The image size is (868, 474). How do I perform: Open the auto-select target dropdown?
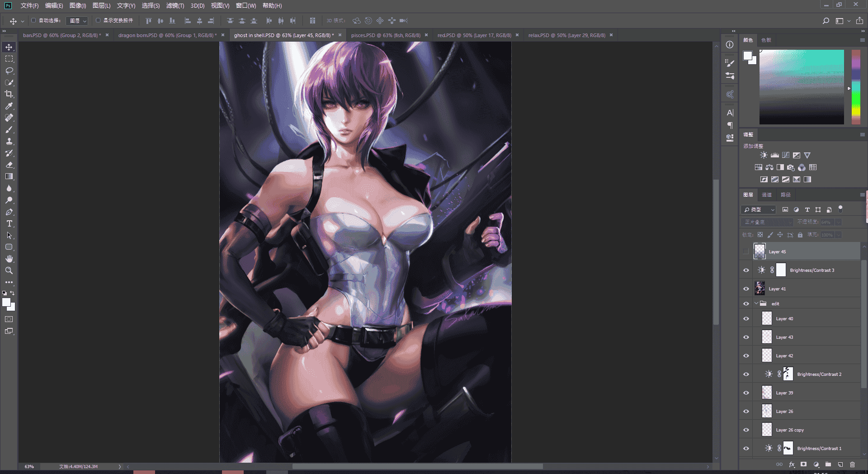pyautogui.click(x=77, y=21)
